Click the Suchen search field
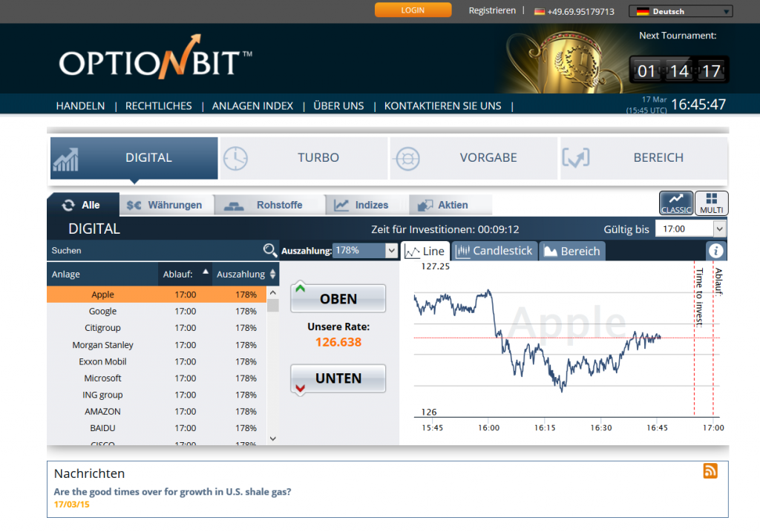The height and width of the screenshot is (532, 760). [155, 251]
